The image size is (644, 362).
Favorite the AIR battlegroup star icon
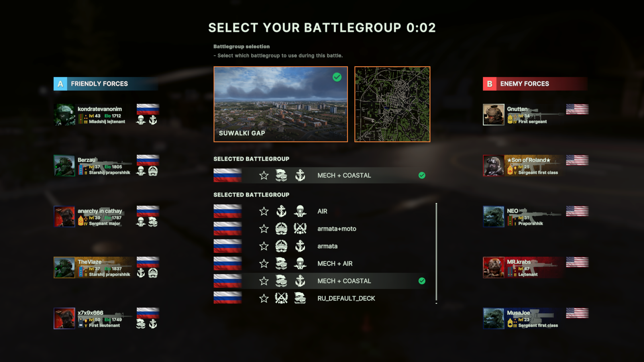264,211
